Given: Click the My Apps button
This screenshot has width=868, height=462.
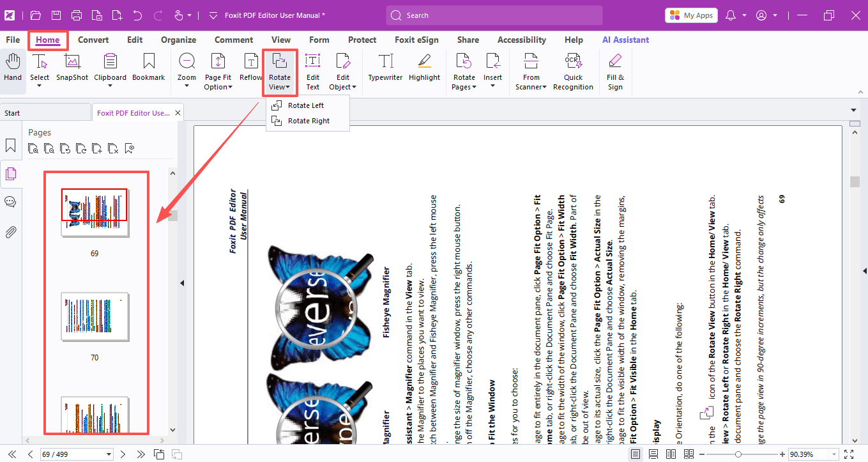Looking at the screenshot, I should click(x=691, y=15).
